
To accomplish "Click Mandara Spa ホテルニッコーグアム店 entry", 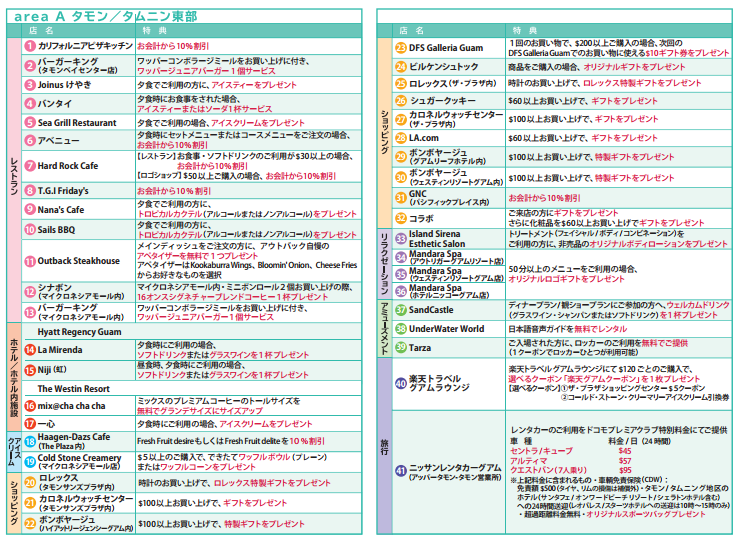I will click(449, 291).
